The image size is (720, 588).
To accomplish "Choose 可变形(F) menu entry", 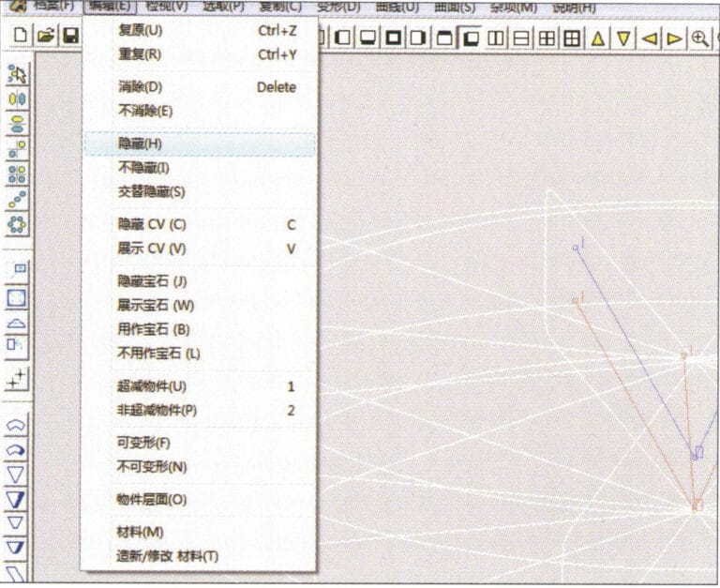I will pos(200,444).
